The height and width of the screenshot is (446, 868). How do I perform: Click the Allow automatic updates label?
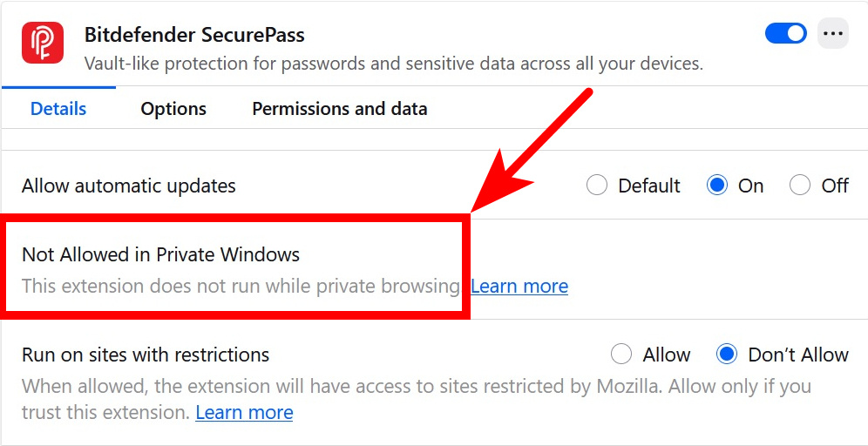[129, 186]
